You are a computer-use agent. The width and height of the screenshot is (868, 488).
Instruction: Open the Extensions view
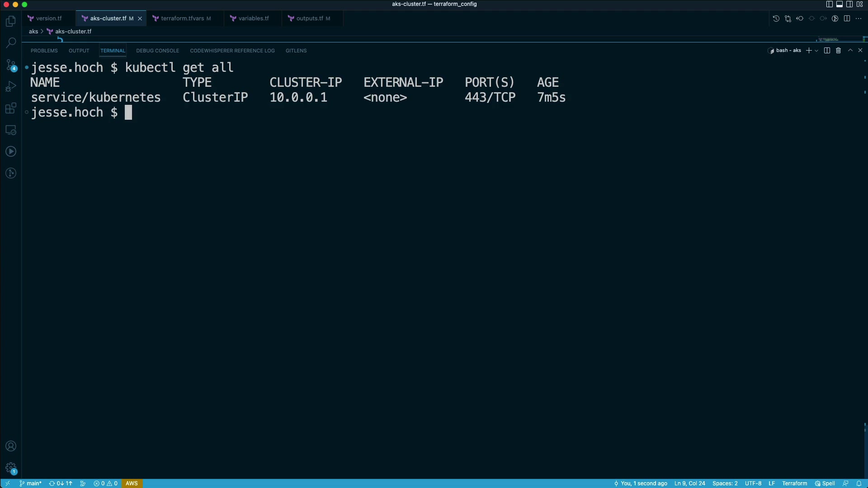coord(11,108)
